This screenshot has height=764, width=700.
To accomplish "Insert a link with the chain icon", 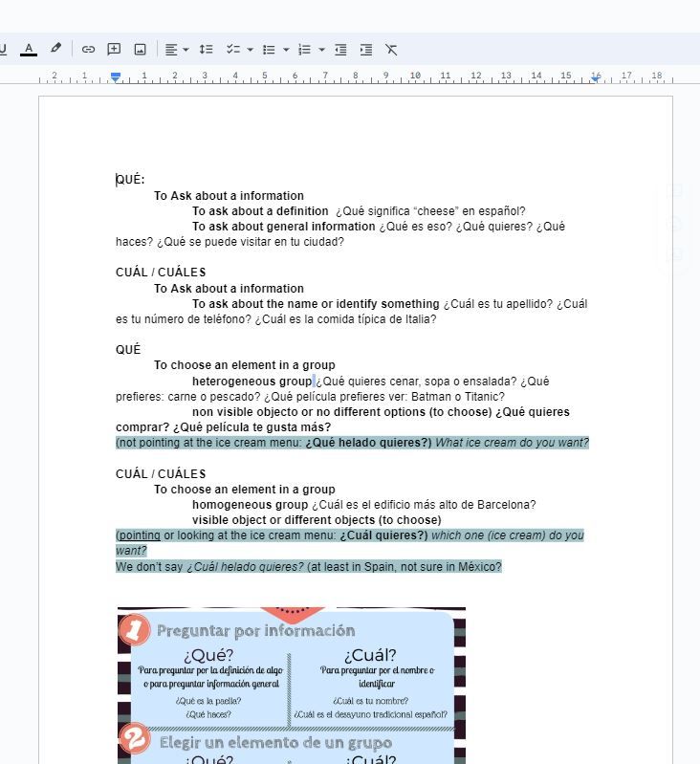I will pyautogui.click(x=88, y=49).
